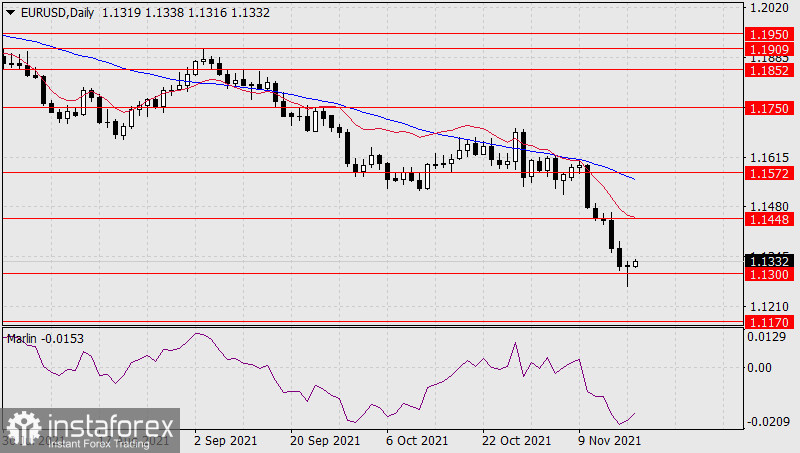Select the 9 Nov 2021 date marker

607,440
